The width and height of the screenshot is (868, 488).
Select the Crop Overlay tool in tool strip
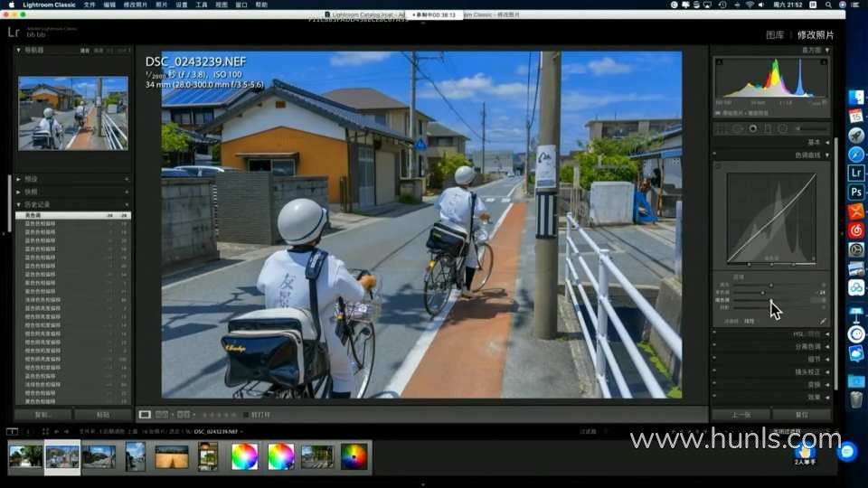pyautogui.click(x=721, y=129)
